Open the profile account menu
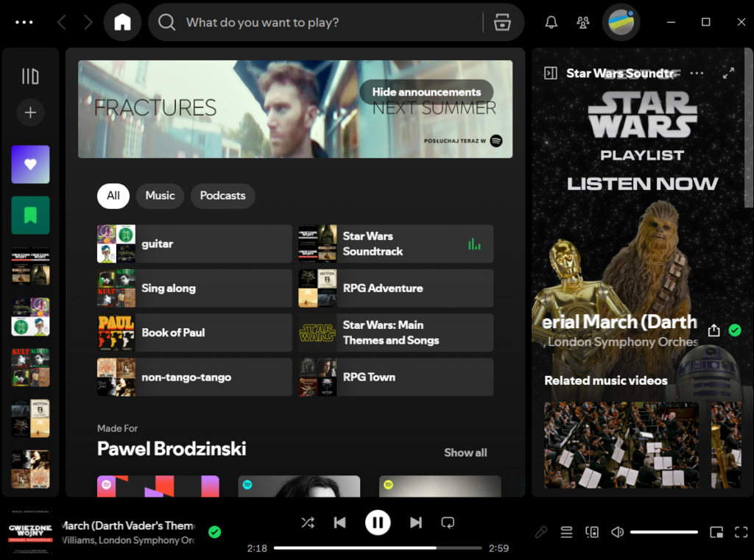The width and height of the screenshot is (754, 560). click(x=620, y=22)
